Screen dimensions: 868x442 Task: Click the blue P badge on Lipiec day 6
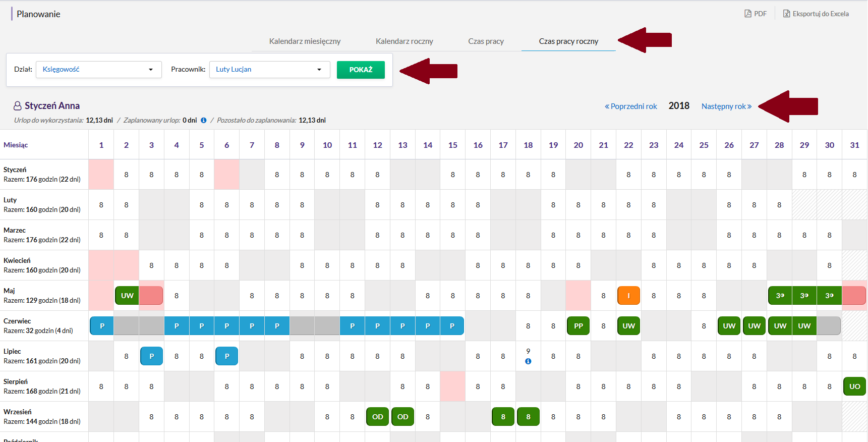pos(227,356)
